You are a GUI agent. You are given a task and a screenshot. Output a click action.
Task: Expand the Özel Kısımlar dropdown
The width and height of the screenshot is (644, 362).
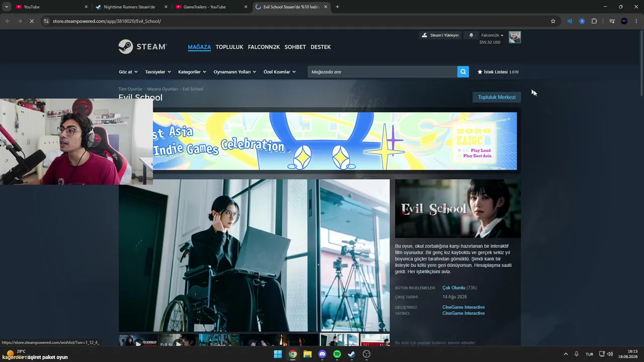click(x=280, y=72)
